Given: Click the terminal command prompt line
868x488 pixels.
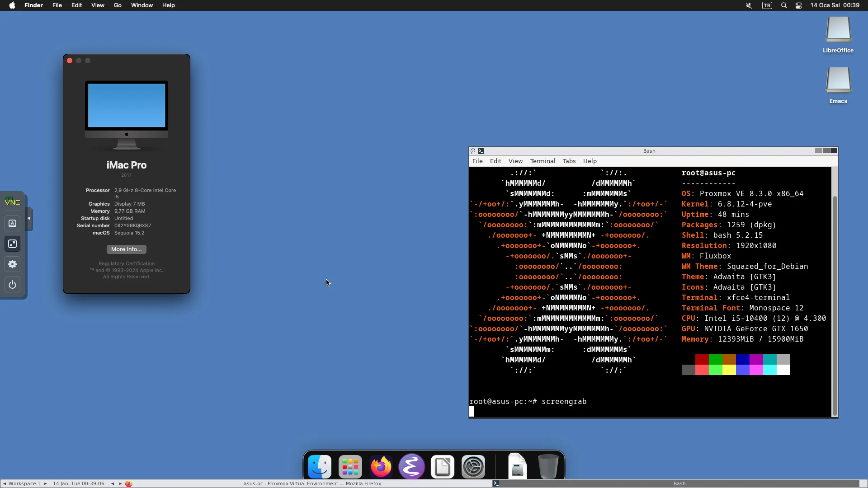Looking at the screenshot, I should [528, 401].
